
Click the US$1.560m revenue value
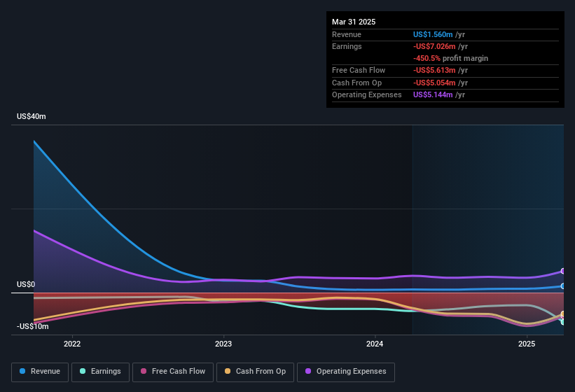433,34
